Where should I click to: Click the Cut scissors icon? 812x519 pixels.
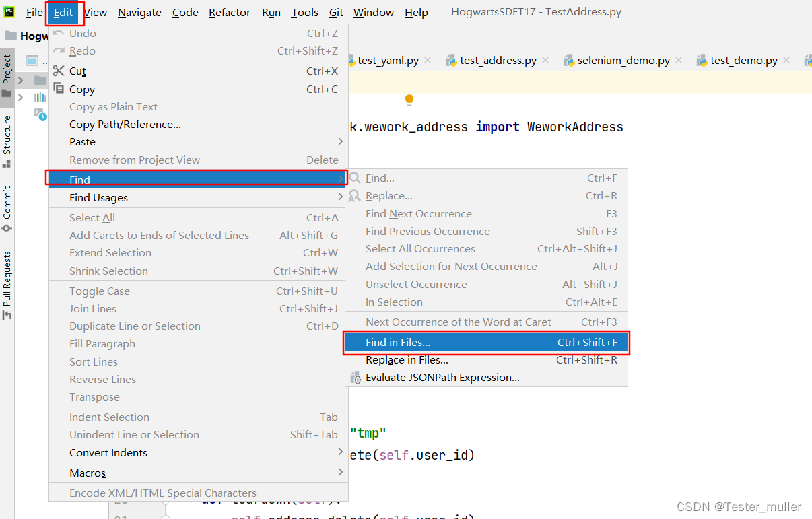(59, 71)
